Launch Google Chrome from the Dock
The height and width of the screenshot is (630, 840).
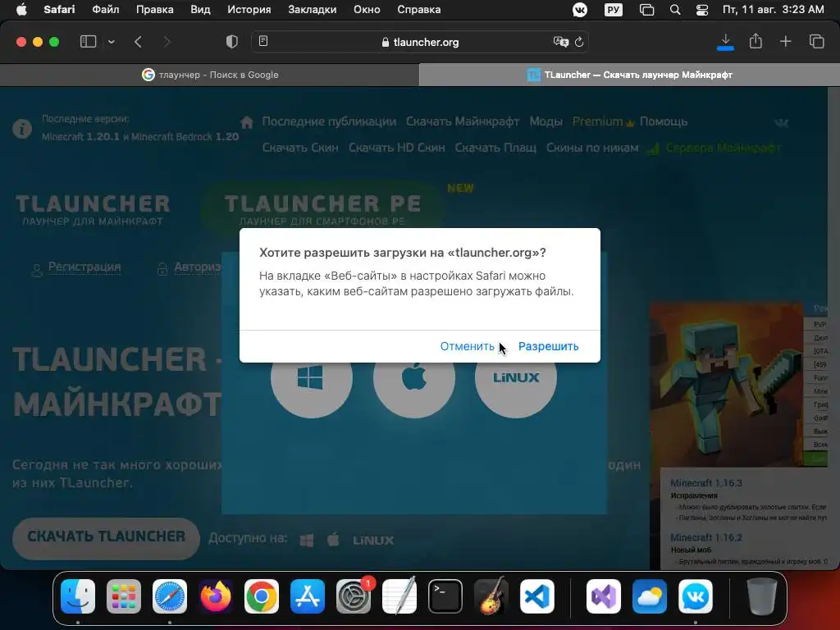262,596
